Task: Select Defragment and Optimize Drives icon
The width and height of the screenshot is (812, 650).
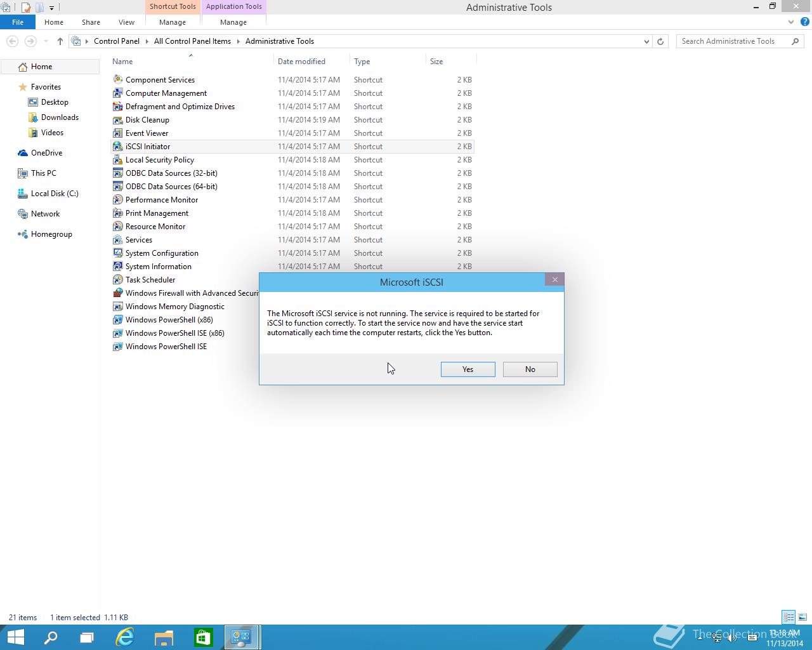Action: click(x=117, y=106)
